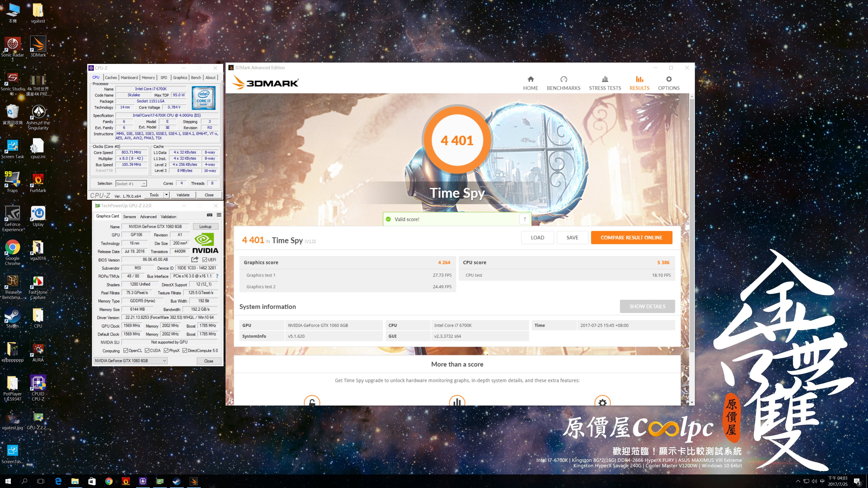
Task: Click Close button in GPU-Z window
Action: (209, 361)
